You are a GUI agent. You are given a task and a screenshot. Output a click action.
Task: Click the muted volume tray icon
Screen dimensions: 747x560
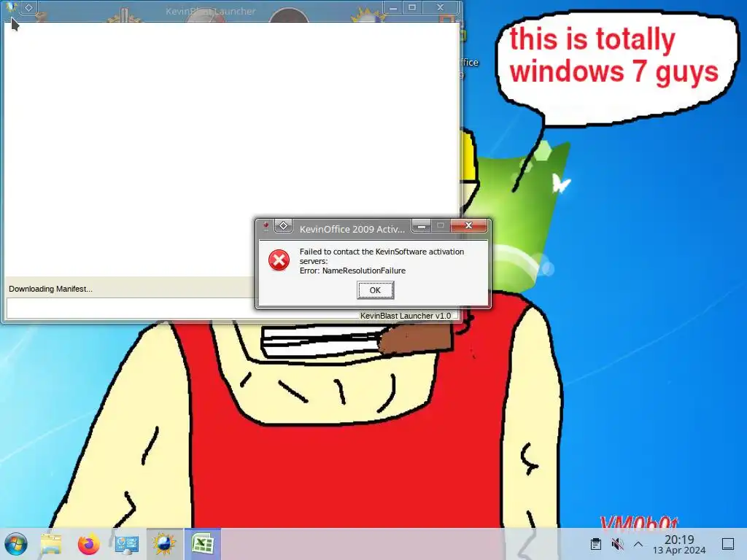coord(617,544)
